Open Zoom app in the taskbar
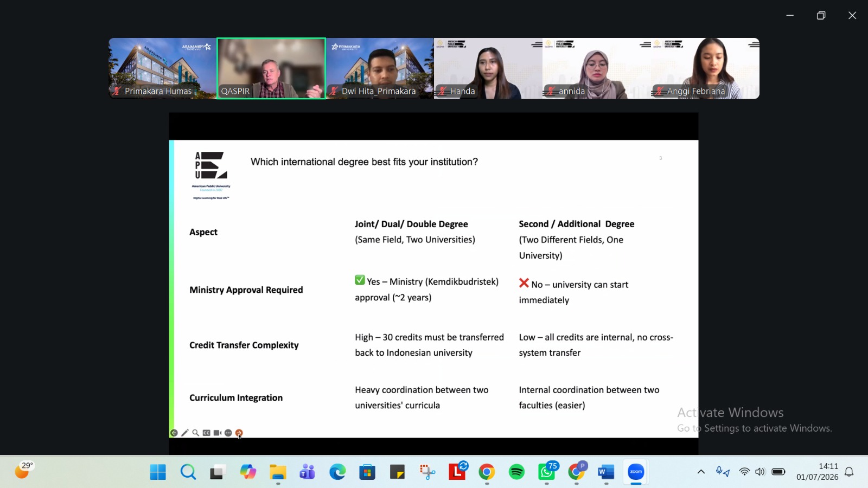 pos(636,472)
